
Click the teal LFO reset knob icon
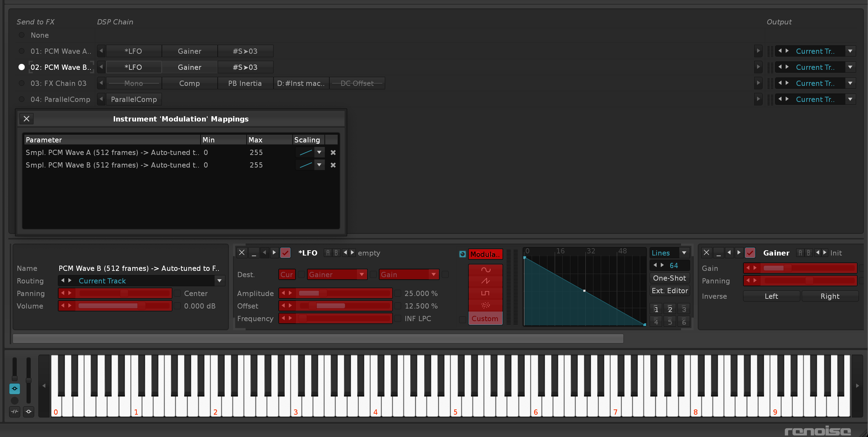tap(463, 254)
